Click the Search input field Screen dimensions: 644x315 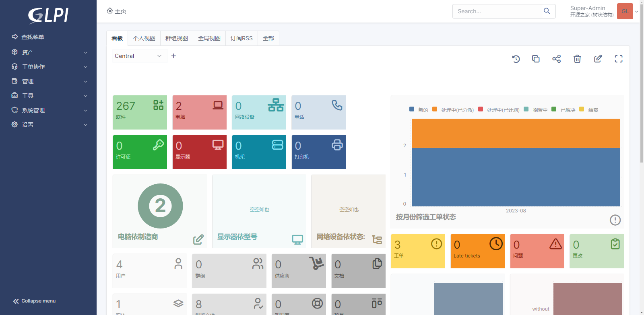click(x=498, y=11)
